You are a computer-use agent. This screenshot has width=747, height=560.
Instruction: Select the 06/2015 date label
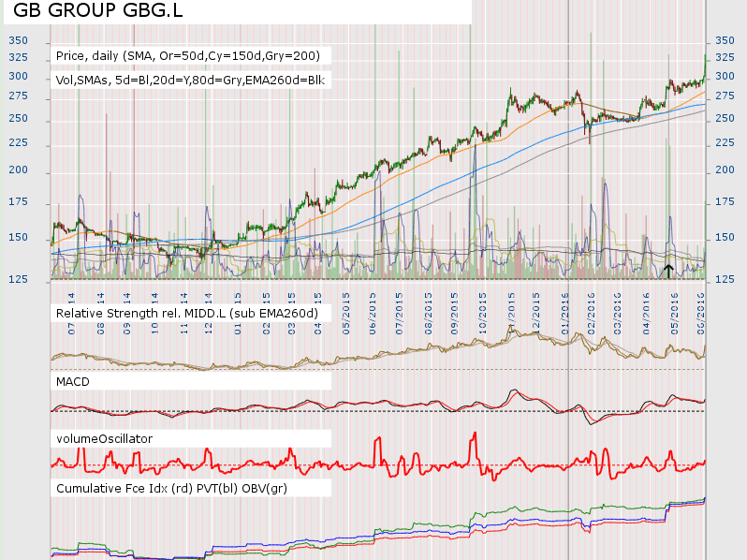coord(373,314)
